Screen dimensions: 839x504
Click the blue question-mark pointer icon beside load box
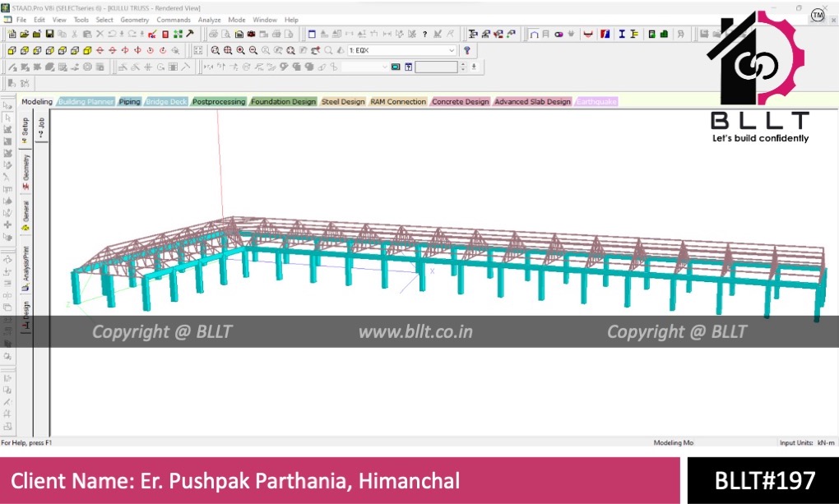tap(467, 50)
